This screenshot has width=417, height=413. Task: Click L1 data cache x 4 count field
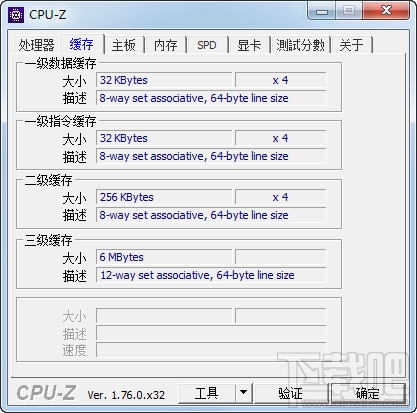[280, 80]
